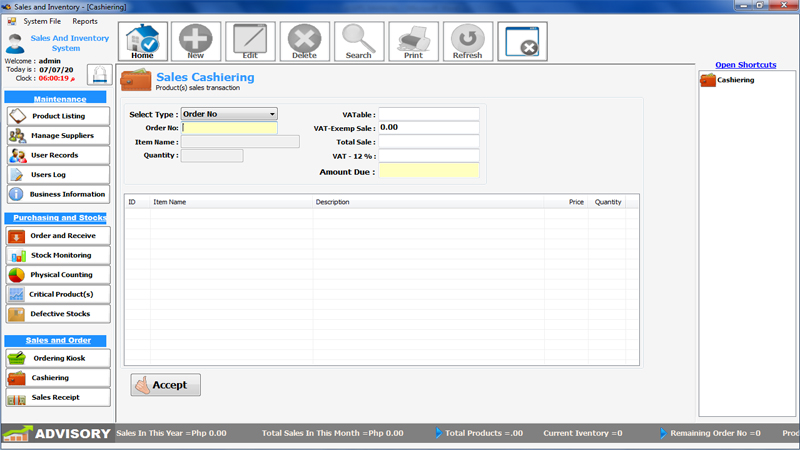
Task: Open Search with magnifier icon
Action: [358, 42]
